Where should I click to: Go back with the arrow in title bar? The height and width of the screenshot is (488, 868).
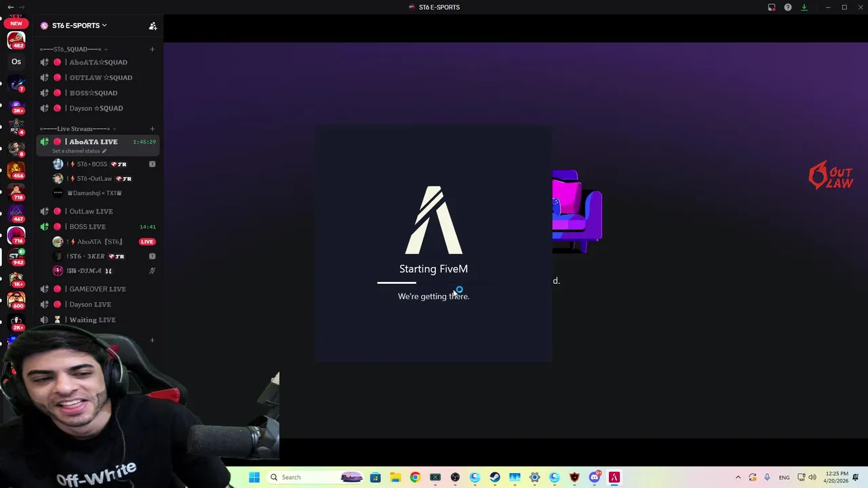pyautogui.click(x=10, y=7)
